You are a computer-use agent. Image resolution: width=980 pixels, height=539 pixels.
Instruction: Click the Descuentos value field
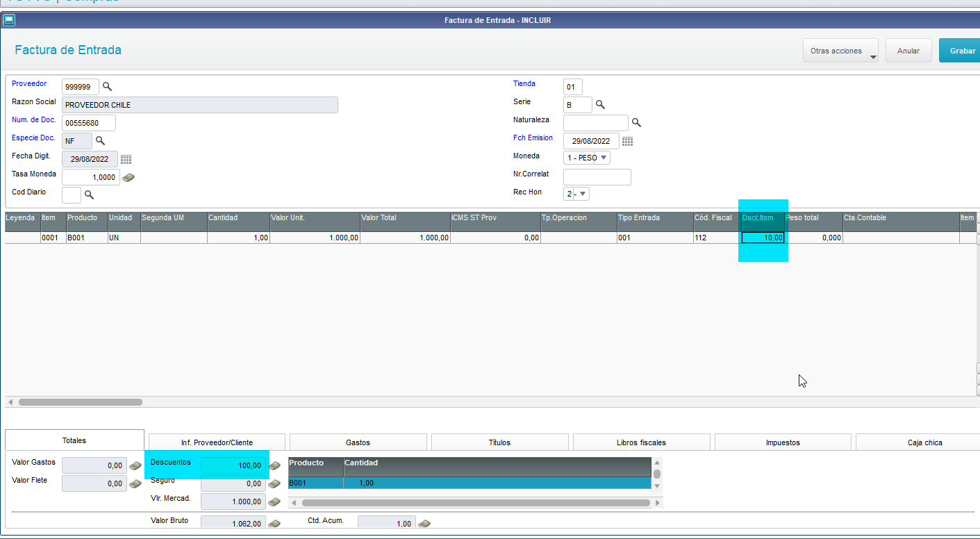click(x=233, y=465)
